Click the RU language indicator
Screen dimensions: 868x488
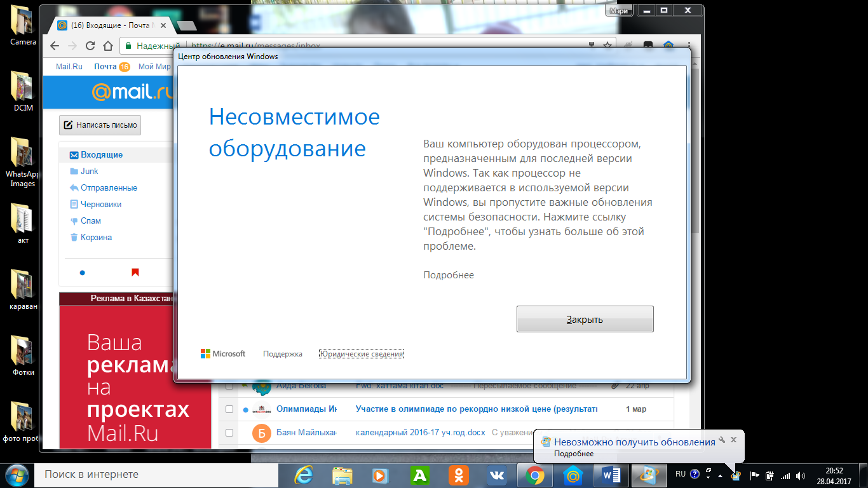tap(681, 474)
